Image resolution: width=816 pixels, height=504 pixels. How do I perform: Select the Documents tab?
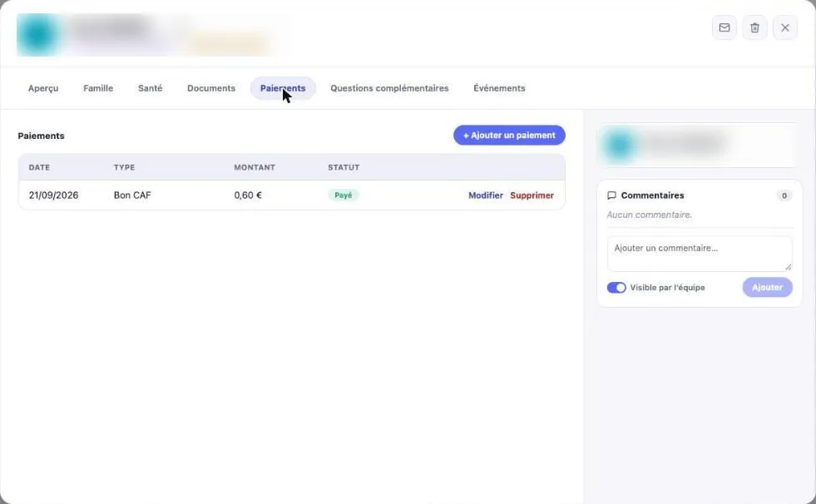tap(211, 88)
